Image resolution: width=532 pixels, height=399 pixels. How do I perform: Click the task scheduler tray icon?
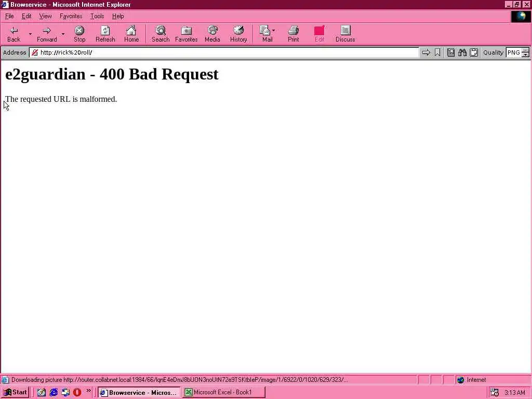(x=495, y=393)
